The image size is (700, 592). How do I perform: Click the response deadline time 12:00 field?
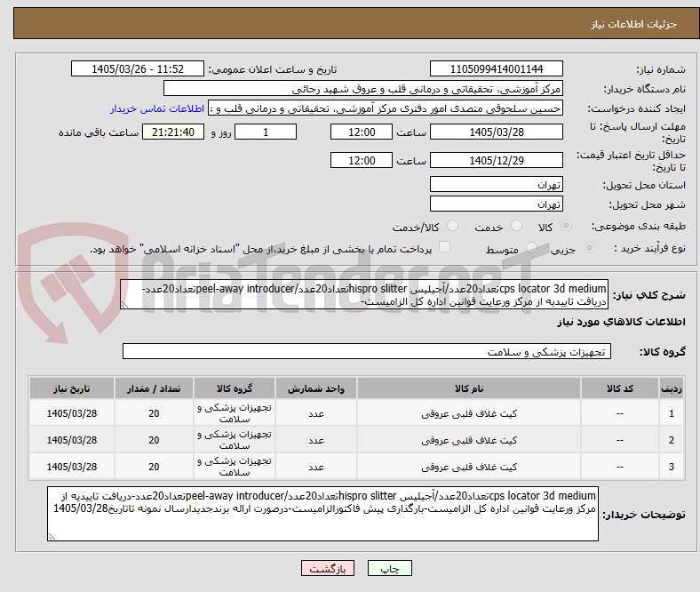click(x=362, y=132)
